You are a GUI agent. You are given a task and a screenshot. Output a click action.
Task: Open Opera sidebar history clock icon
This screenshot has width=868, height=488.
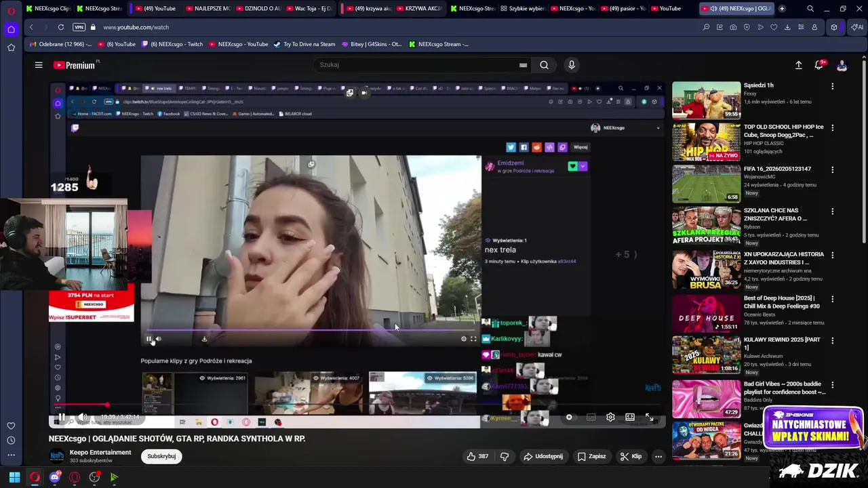[11, 441]
